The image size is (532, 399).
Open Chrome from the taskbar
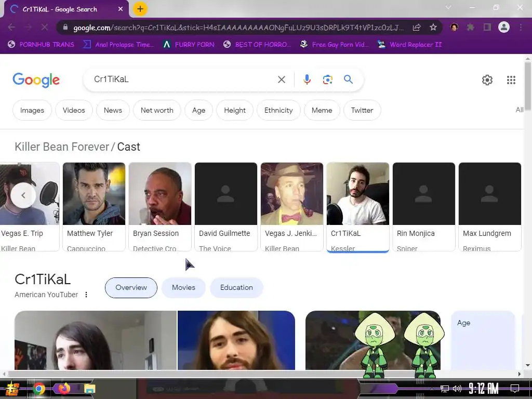39,389
